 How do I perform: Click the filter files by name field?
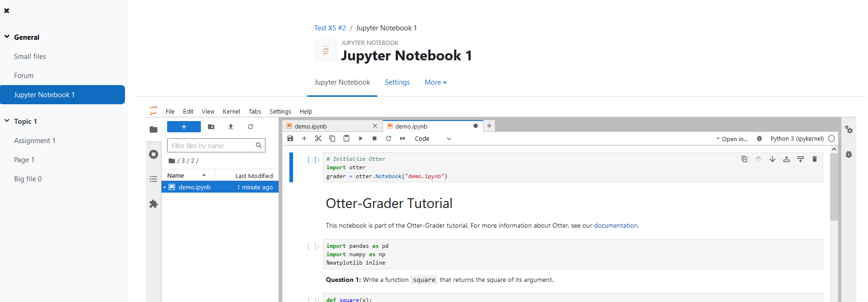pos(216,146)
